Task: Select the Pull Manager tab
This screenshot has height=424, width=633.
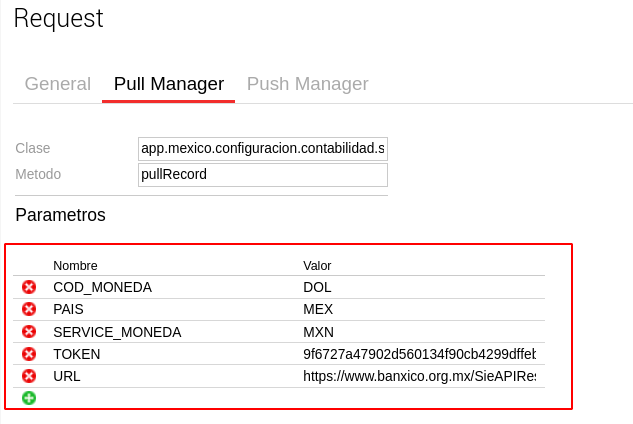Action: (x=168, y=84)
